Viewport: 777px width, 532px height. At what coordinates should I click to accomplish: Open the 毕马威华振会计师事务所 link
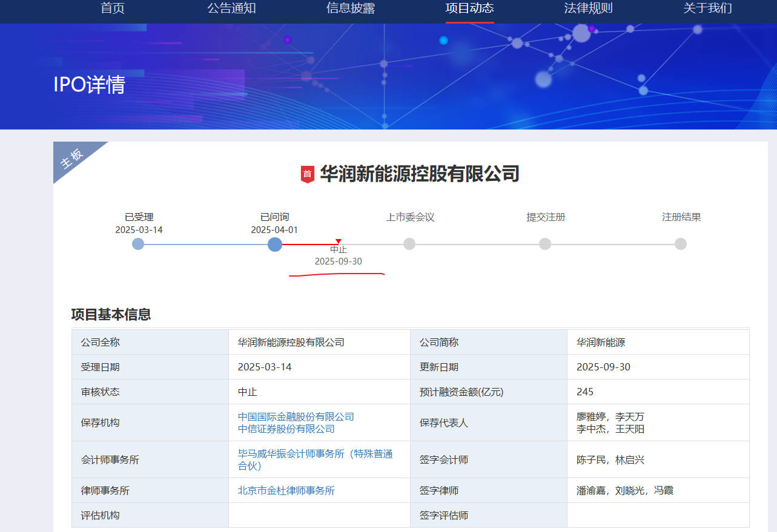[316, 459]
